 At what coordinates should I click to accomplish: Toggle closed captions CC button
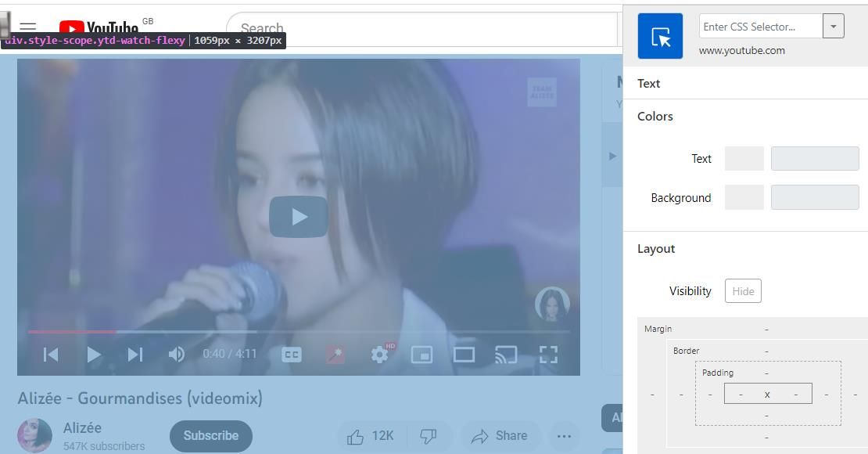click(292, 355)
